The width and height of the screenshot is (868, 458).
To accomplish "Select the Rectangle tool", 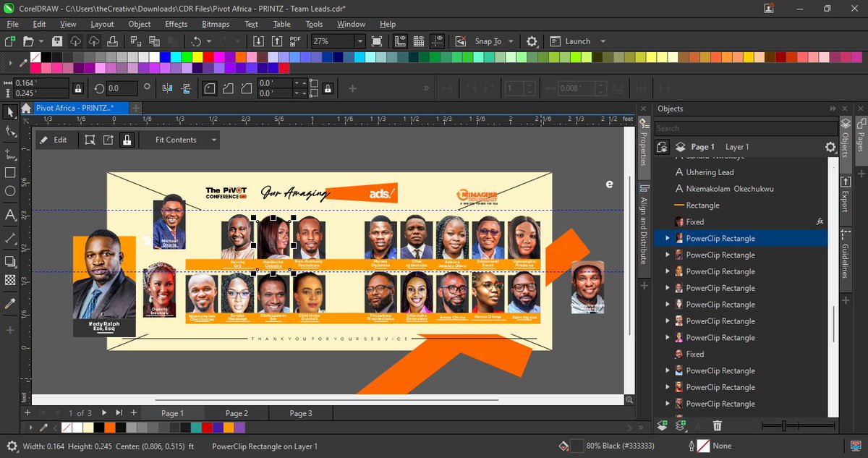I will [x=10, y=172].
